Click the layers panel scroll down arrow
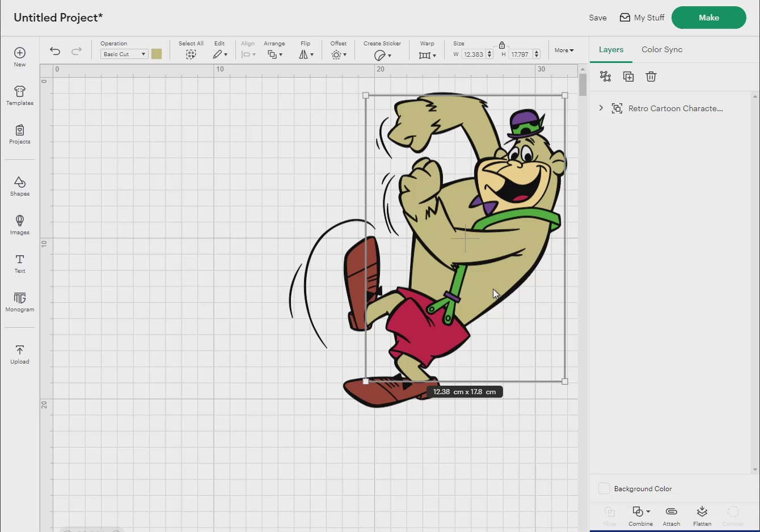Image resolution: width=760 pixels, height=532 pixels. coord(755,470)
